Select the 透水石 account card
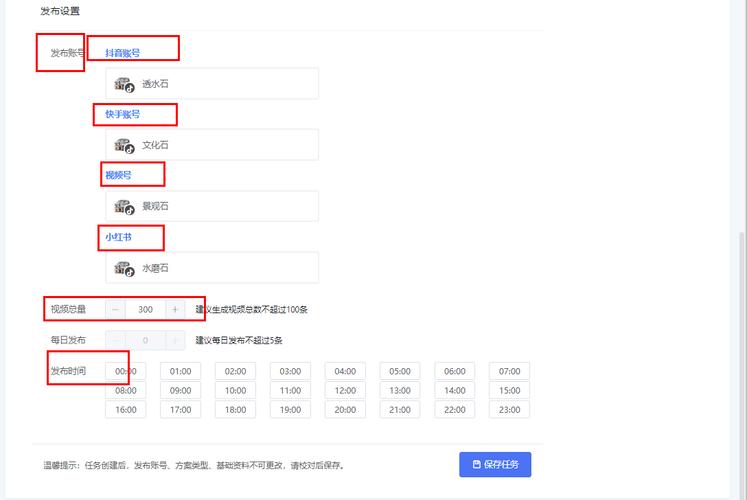The image size is (747, 500). [x=212, y=84]
